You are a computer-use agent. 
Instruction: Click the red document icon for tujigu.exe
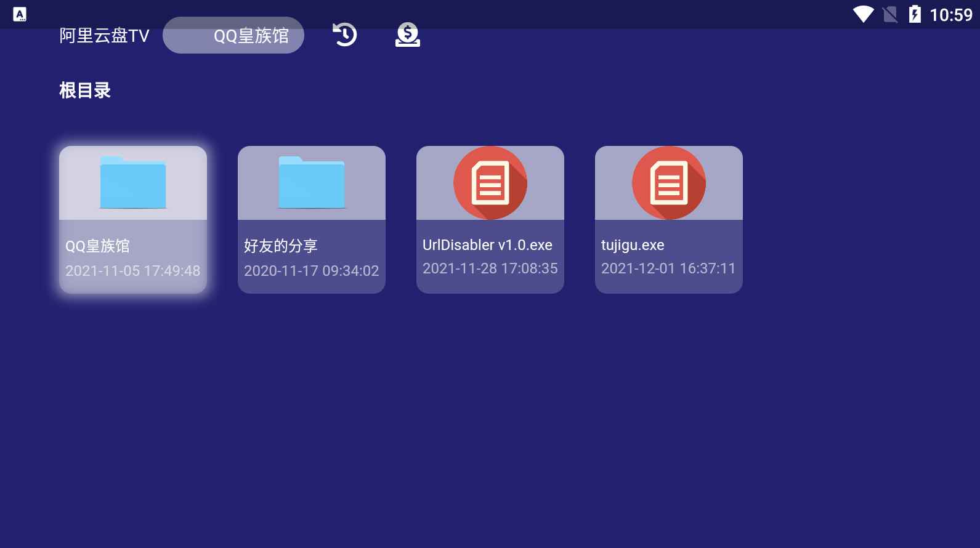(x=669, y=183)
